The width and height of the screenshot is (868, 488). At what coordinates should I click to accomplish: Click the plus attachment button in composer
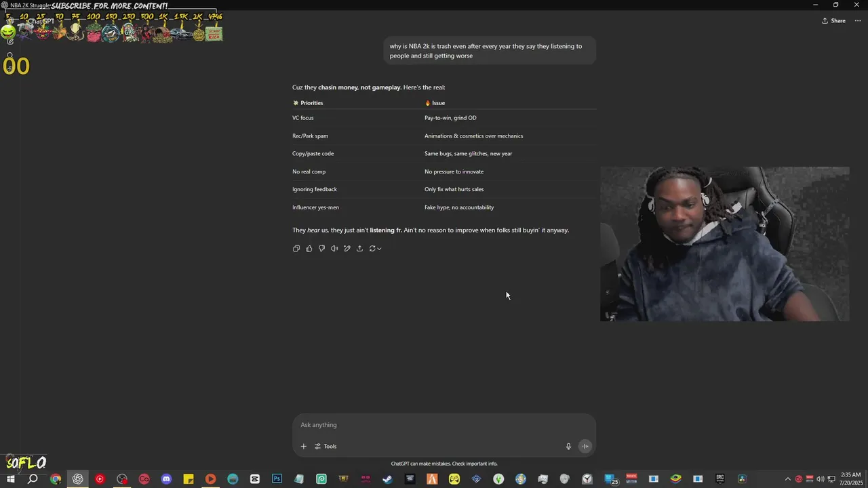click(x=303, y=447)
